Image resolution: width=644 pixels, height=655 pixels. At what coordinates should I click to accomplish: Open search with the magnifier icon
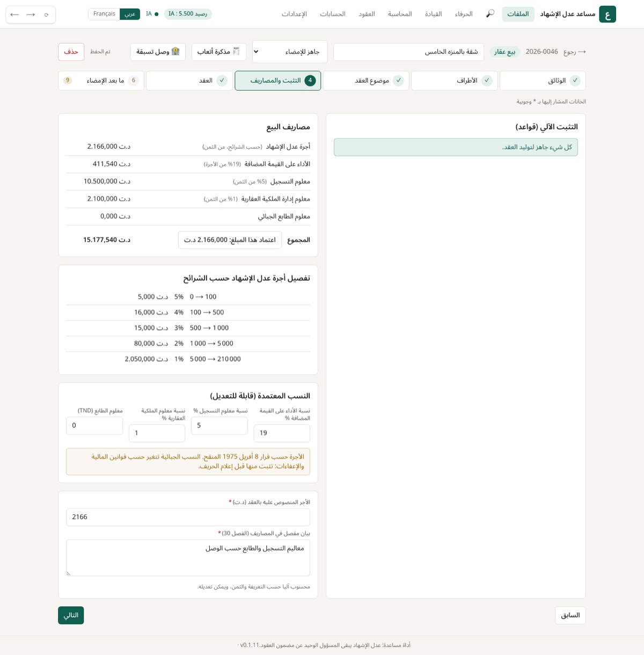tap(490, 14)
